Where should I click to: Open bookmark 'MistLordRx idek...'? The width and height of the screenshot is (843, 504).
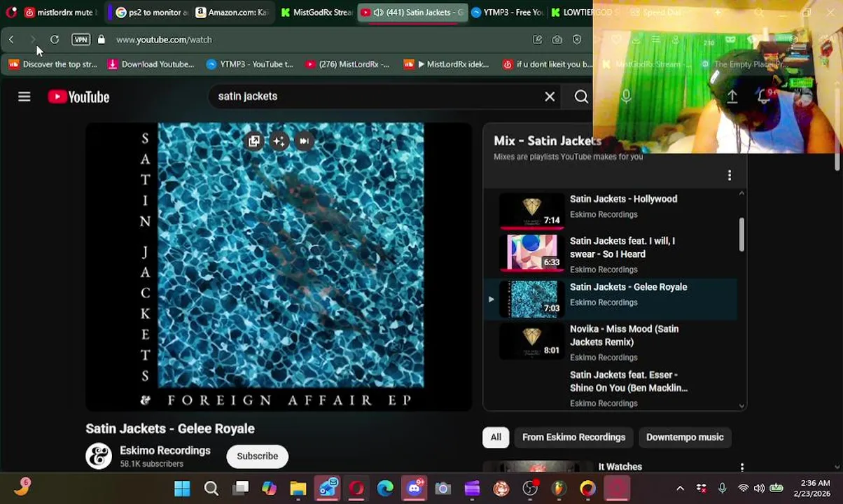click(446, 64)
